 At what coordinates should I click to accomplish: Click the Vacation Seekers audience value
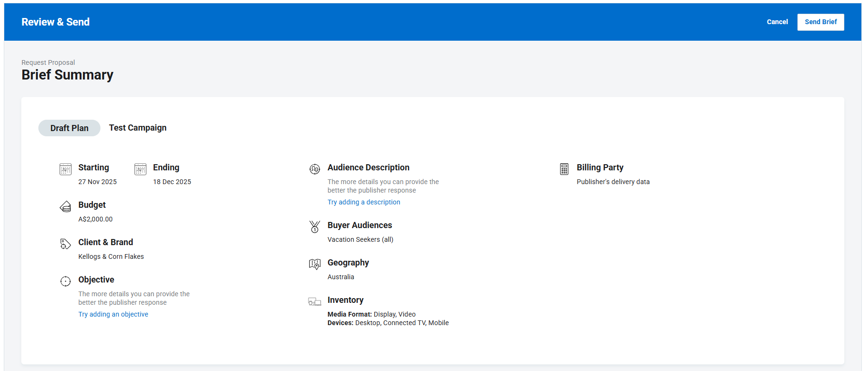coord(360,239)
